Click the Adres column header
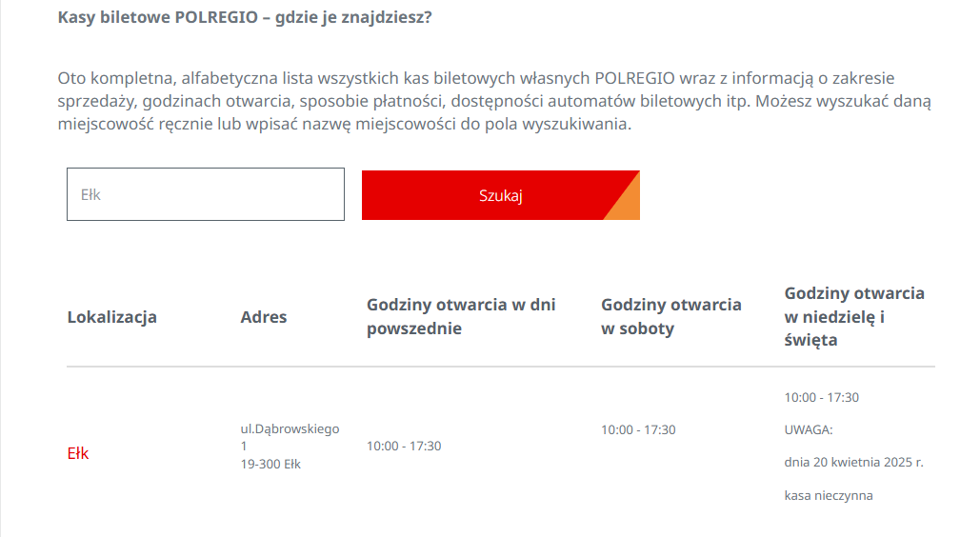Screen dimensions: 980x537 pyautogui.click(x=264, y=317)
